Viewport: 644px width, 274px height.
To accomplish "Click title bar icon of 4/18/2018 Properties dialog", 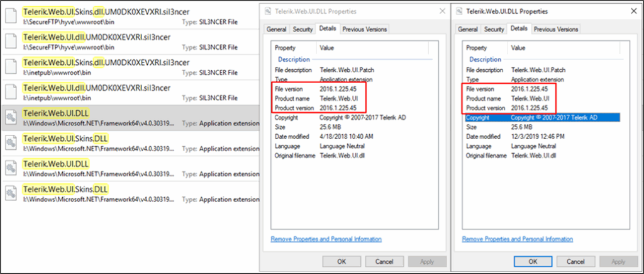I will (x=268, y=11).
